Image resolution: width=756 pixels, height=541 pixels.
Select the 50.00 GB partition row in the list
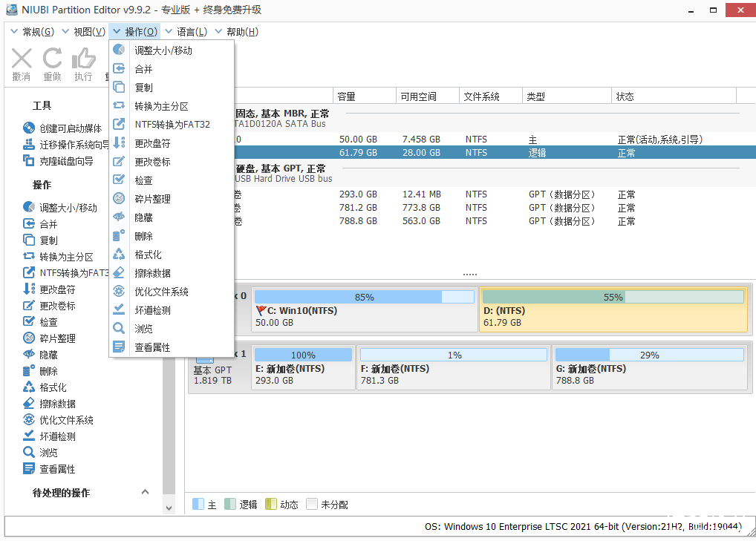pyautogui.click(x=495, y=140)
